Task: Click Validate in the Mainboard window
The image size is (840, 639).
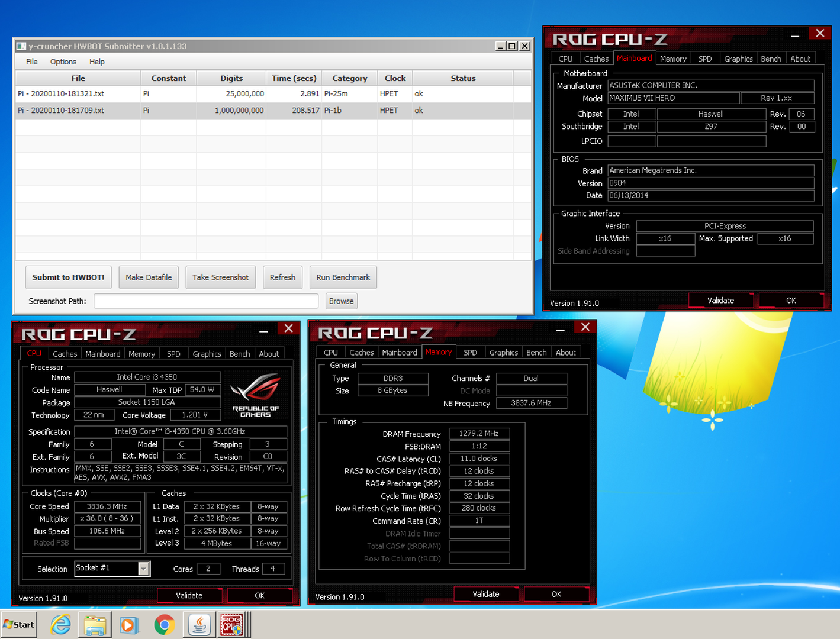Action: click(720, 301)
